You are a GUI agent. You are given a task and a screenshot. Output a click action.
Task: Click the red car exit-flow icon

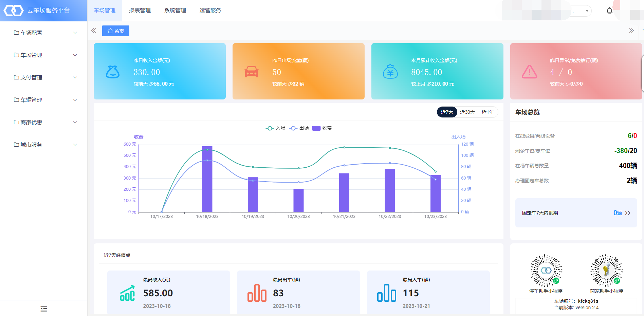(x=251, y=72)
